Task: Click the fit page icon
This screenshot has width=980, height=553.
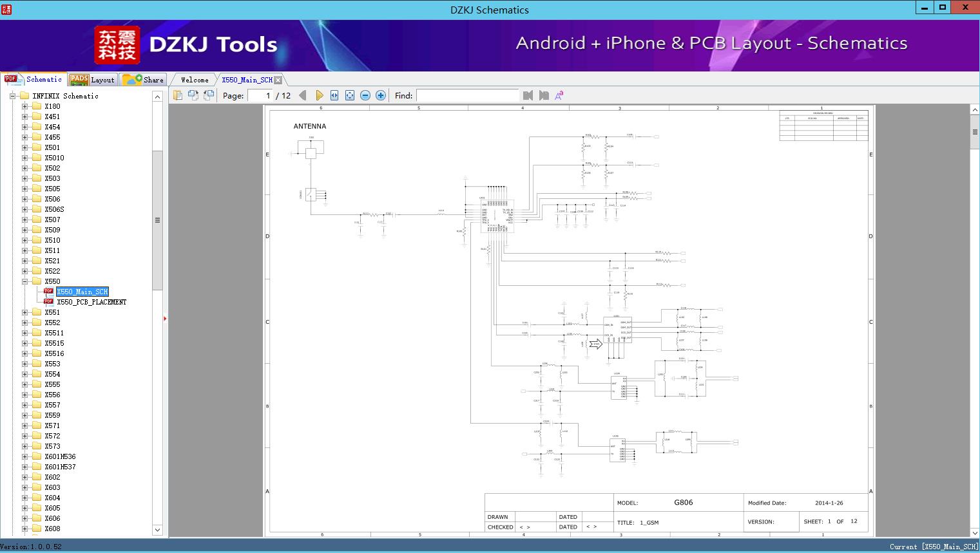Action: [x=350, y=95]
